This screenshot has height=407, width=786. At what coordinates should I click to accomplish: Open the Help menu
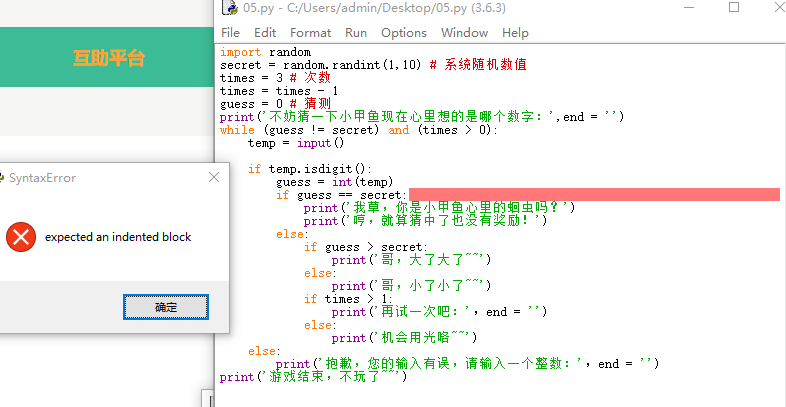[515, 32]
